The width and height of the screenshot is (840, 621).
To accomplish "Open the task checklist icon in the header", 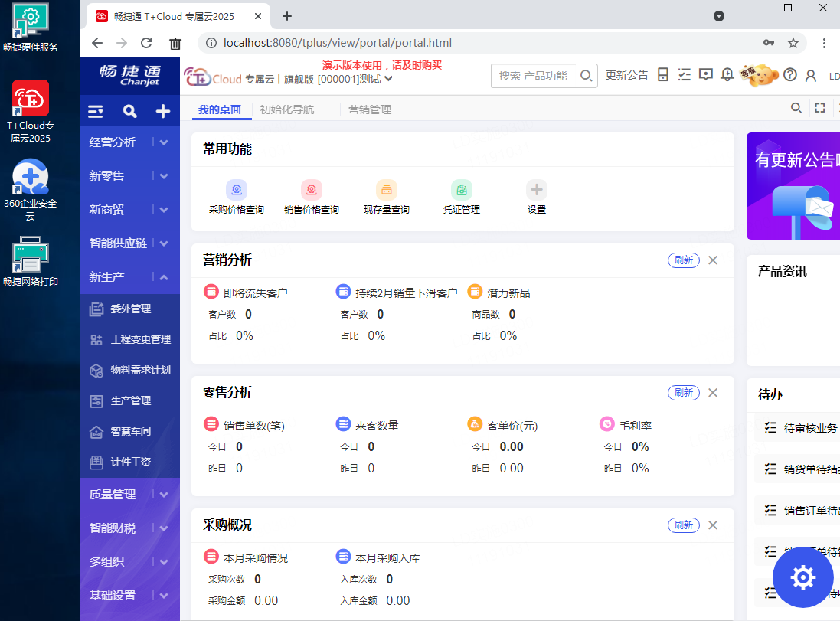I will click(684, 75).
